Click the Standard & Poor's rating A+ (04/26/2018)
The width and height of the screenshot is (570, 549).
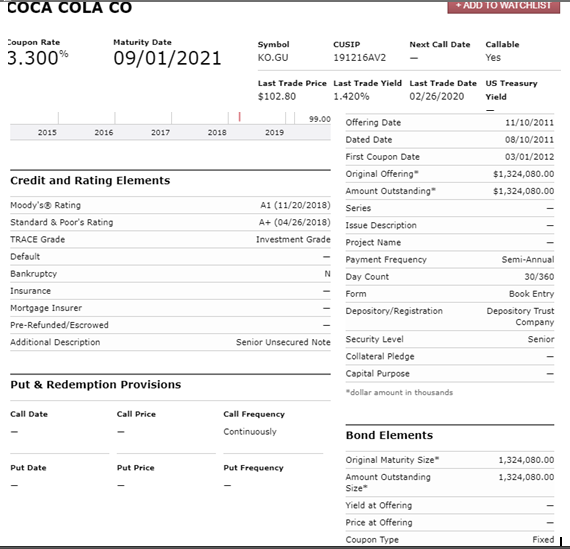coord(294,222)
